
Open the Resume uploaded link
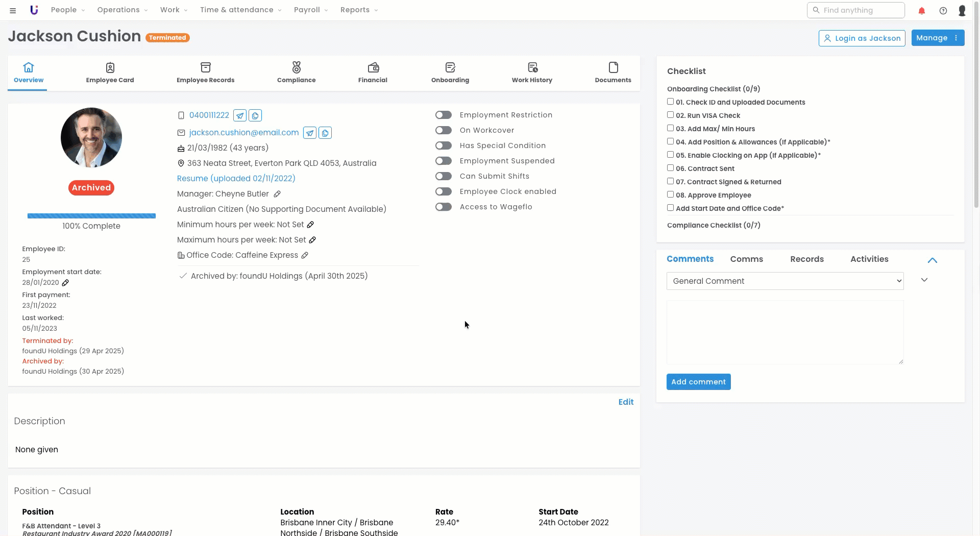pyautogui.click(x=236, y=178)
